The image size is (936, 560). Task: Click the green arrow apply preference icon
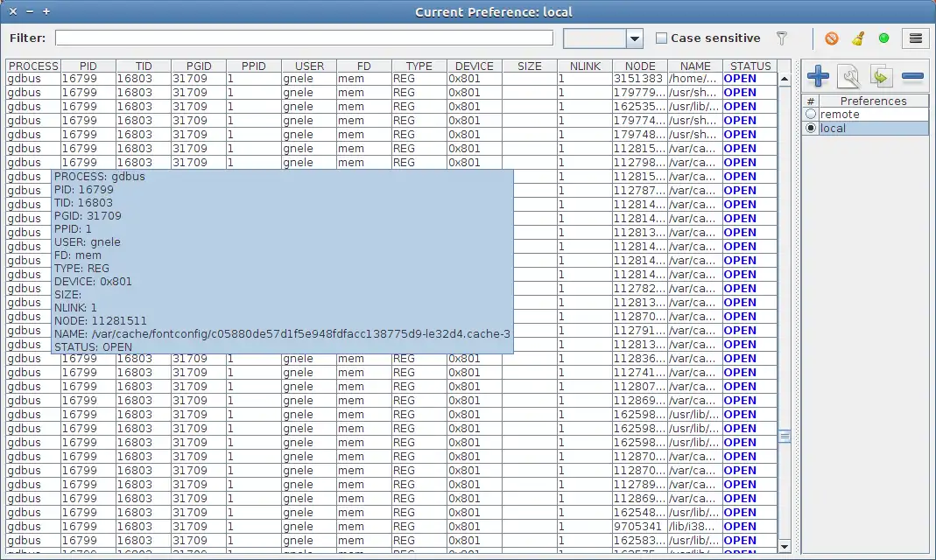[881, 76]
